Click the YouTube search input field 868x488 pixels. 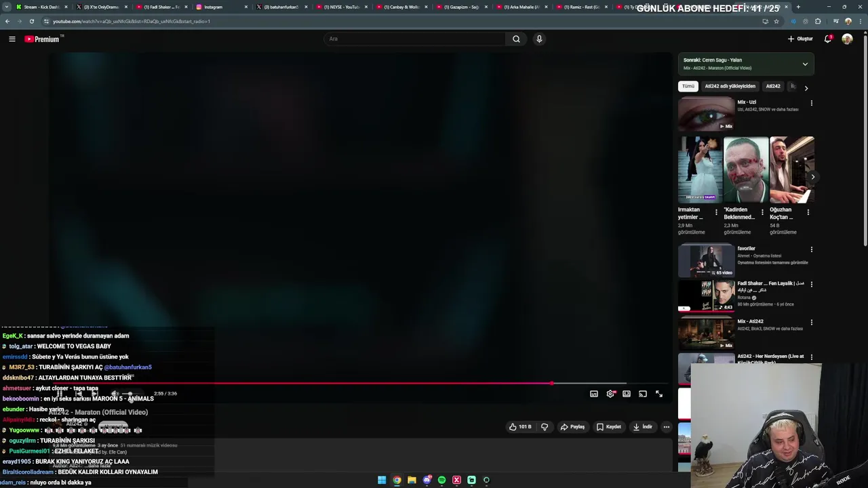click(414, 39)
